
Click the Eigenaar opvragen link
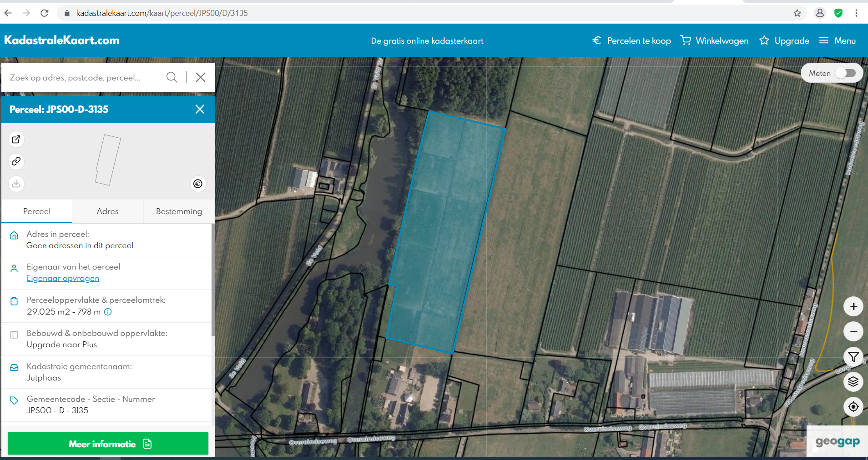tap(63, 279)
